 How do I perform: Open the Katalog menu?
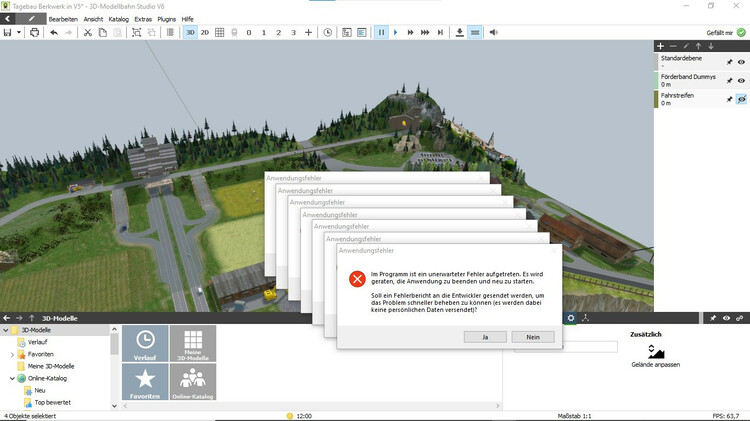(x=119, y=19)
